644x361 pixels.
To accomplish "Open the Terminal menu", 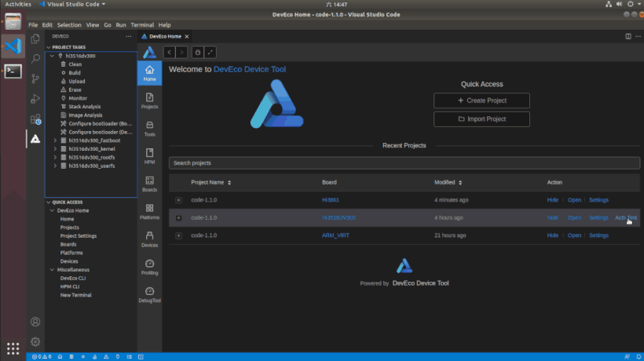I will click(x=142, y=24).
